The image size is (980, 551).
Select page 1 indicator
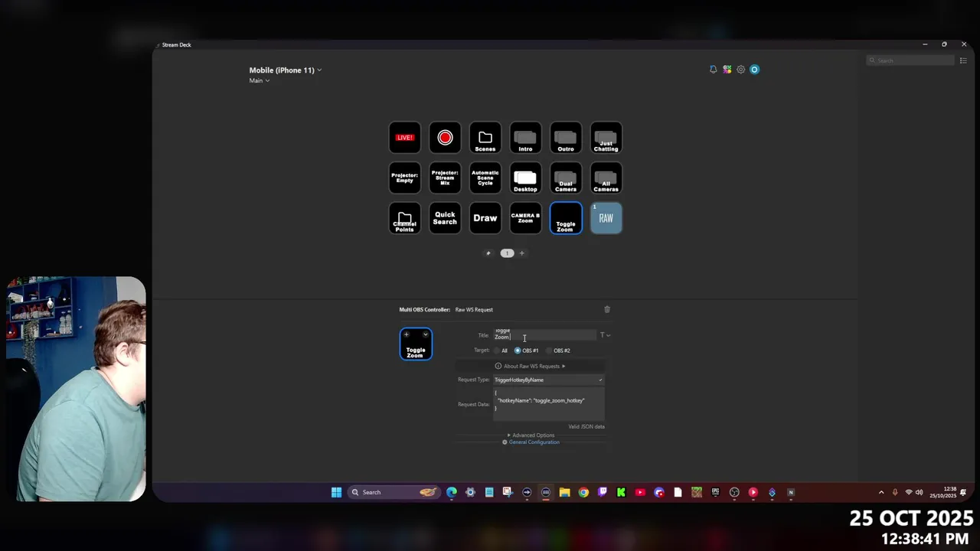[x=507, y=253]
